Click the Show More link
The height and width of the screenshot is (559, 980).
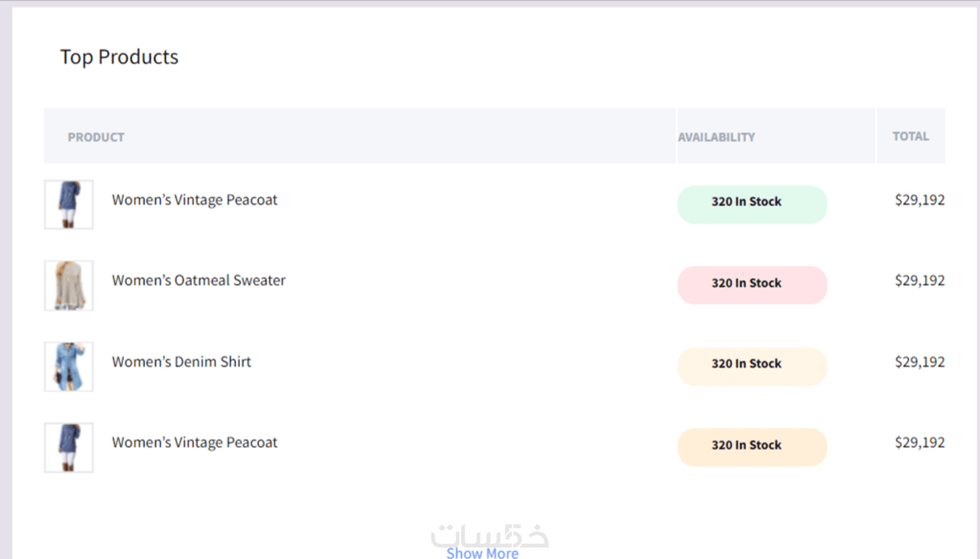[x=482, y=553]
